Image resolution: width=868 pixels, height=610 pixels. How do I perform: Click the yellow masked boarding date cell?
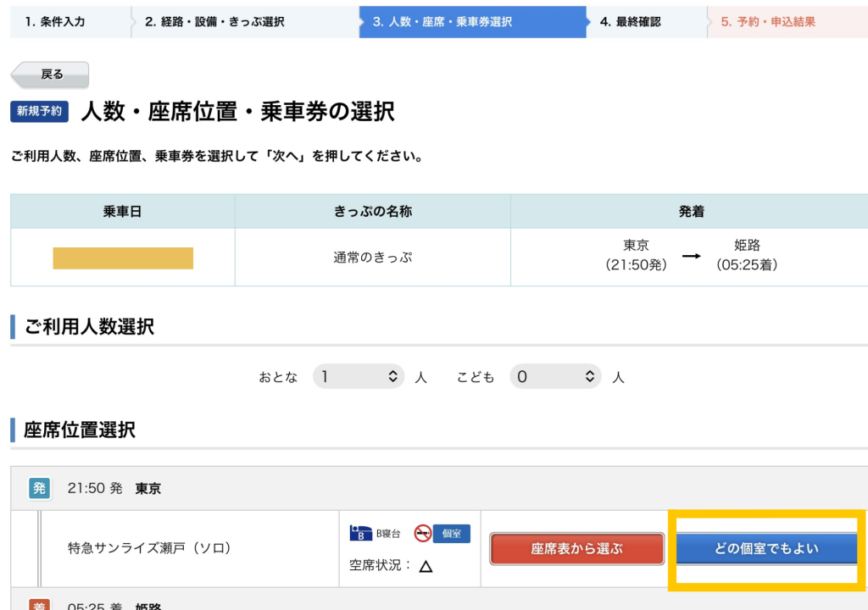coord(123,258)
